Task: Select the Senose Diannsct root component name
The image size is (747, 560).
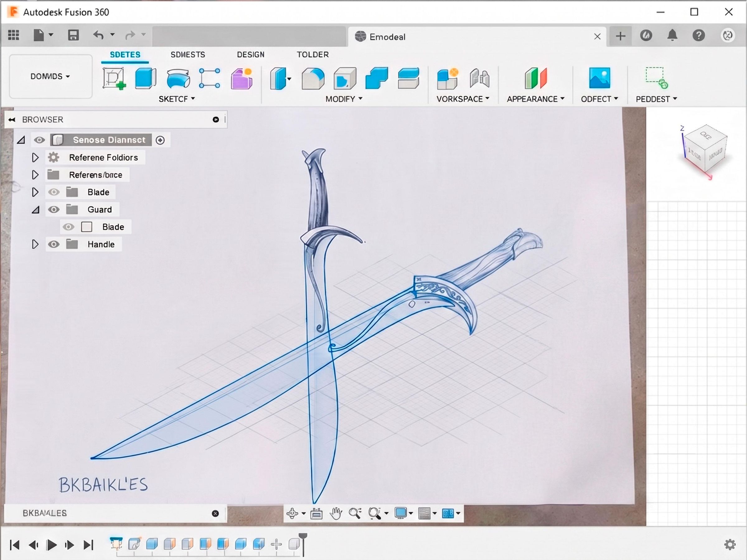Action: 109,140
